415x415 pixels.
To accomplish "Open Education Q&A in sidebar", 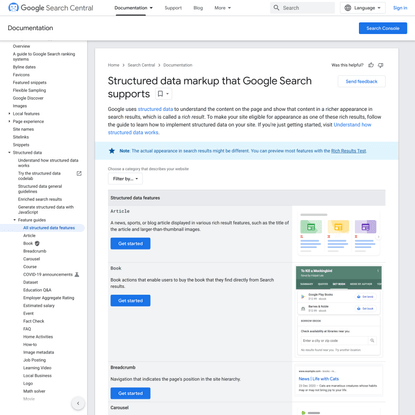I will [x=37, y=290].
